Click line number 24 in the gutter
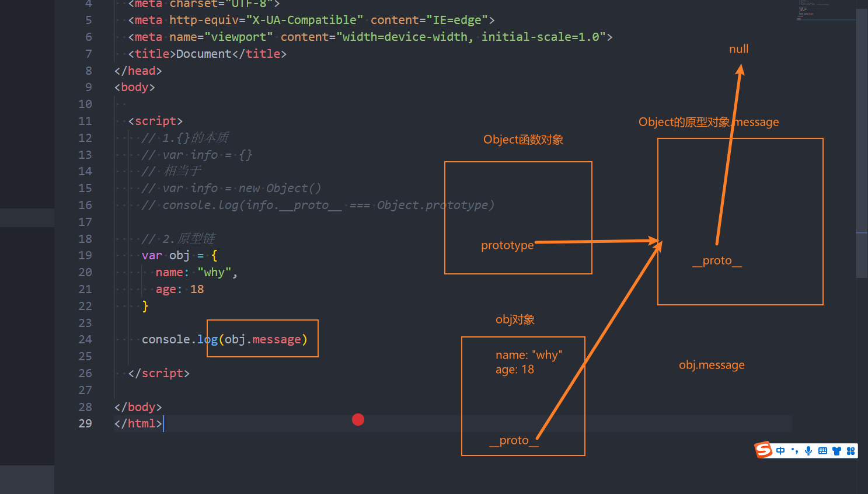Image resolution: width=868 pixels, height=494 pixels. 85,339
